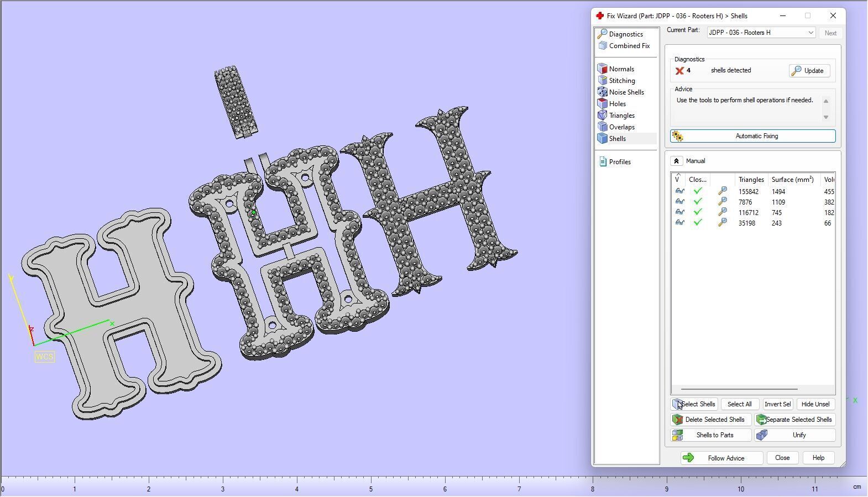
Task: Click the Select All button
Action: tap(739, 404)
